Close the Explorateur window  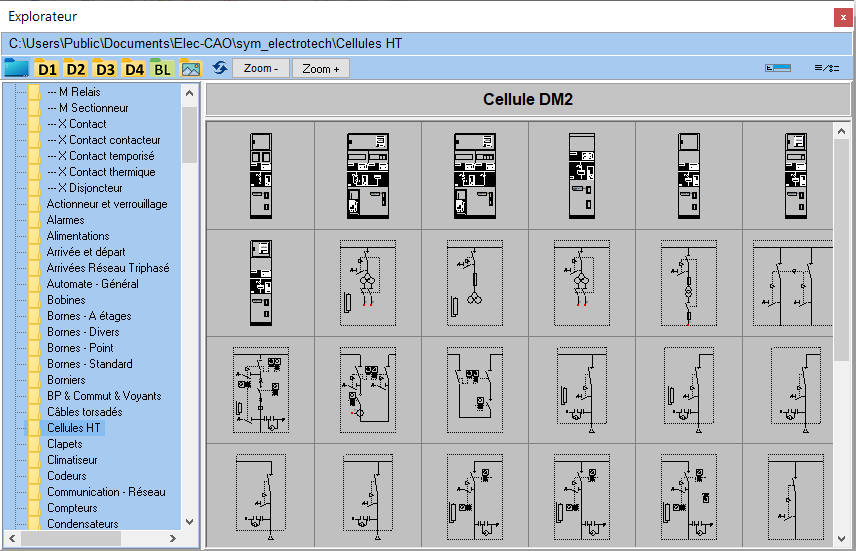coord(843,17)
